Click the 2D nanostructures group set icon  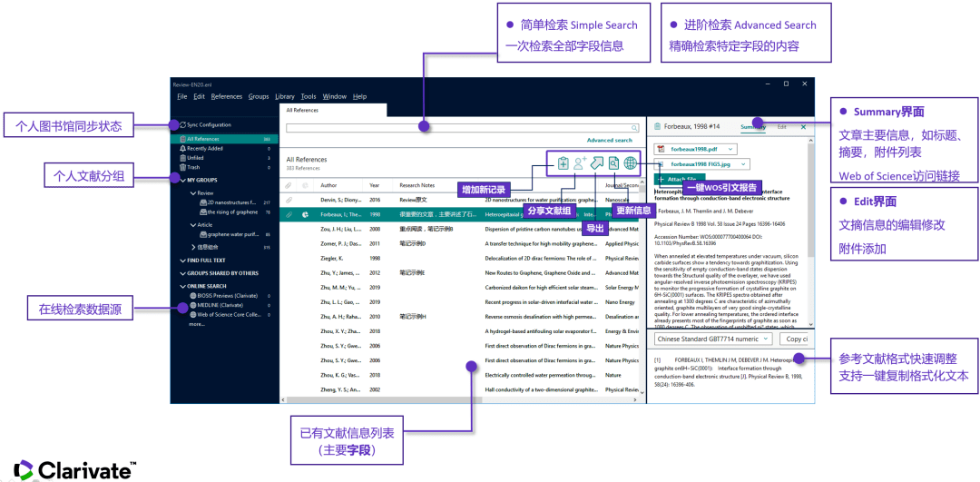click(x=203, y=202)
